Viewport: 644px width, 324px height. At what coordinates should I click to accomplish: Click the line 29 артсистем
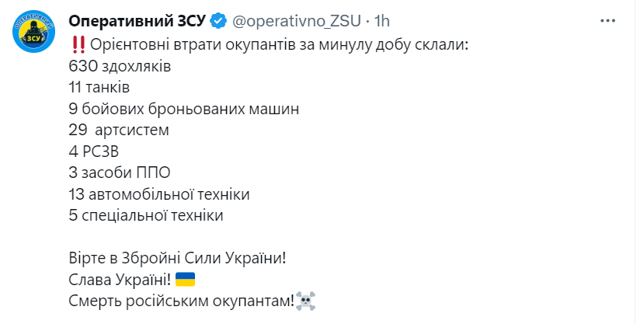tap(119, 131)
